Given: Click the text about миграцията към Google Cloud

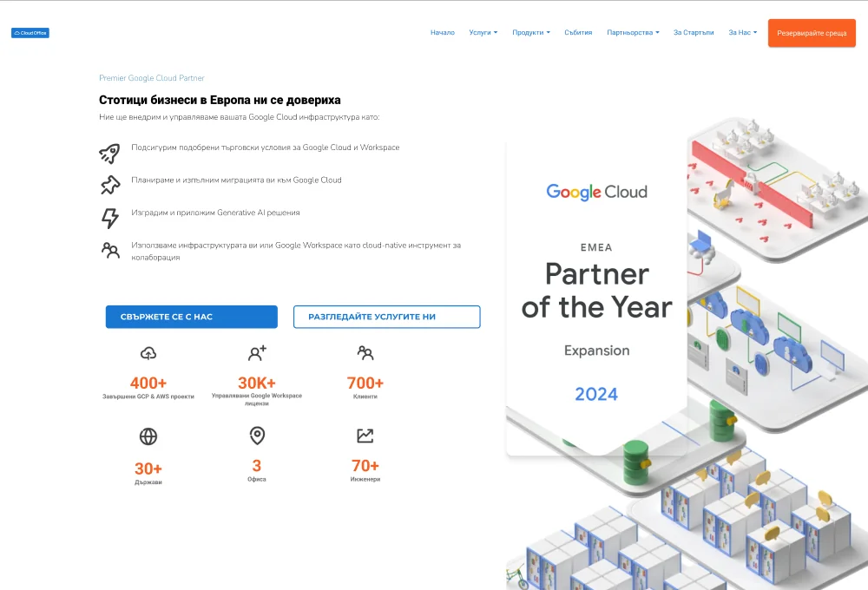Looking at the screenshot, I should tap(236, 180).
